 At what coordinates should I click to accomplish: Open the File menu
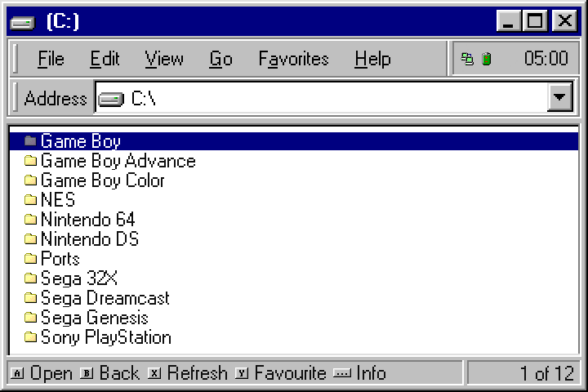[x=51, y=59]
